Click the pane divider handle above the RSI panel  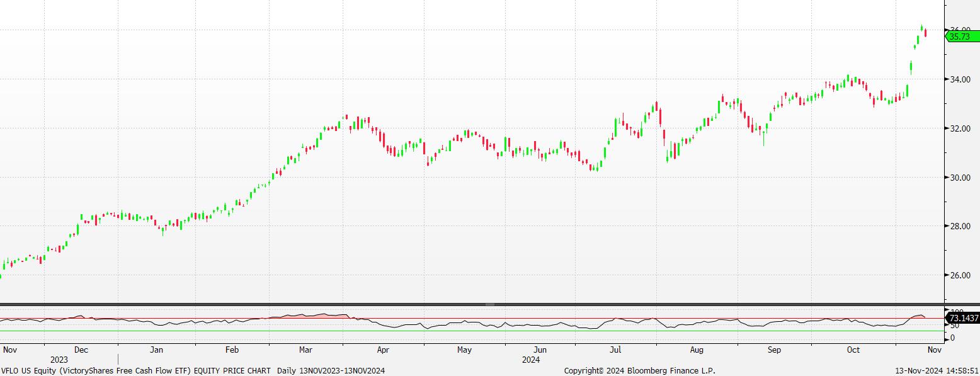(x=490, y=304)
